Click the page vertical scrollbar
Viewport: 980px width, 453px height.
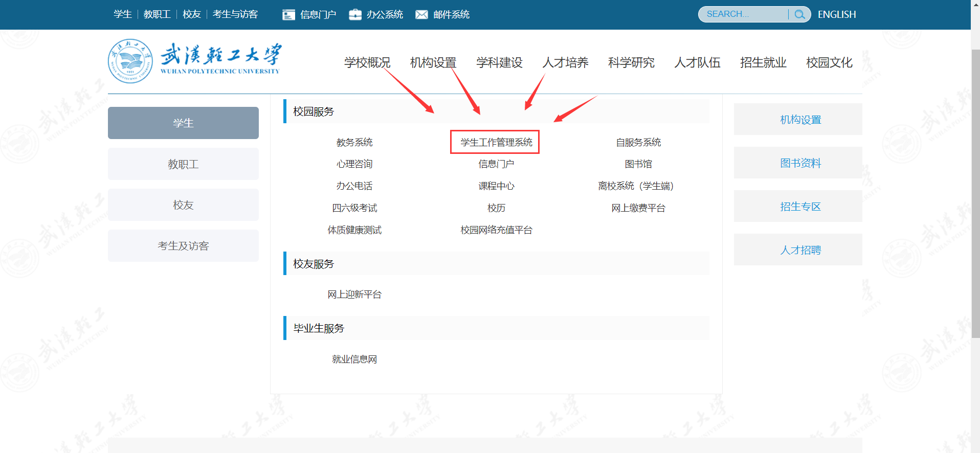[975, 194]
